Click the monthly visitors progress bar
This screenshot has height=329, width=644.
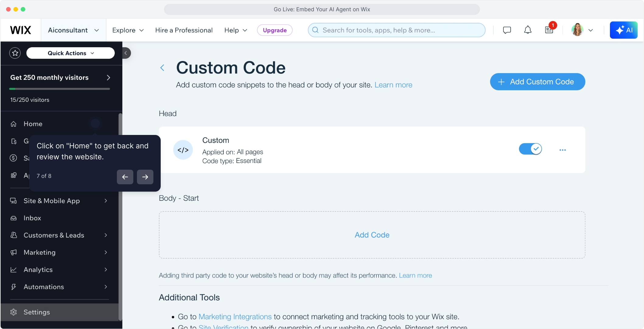pyautogui.click(x=59, y=89)
